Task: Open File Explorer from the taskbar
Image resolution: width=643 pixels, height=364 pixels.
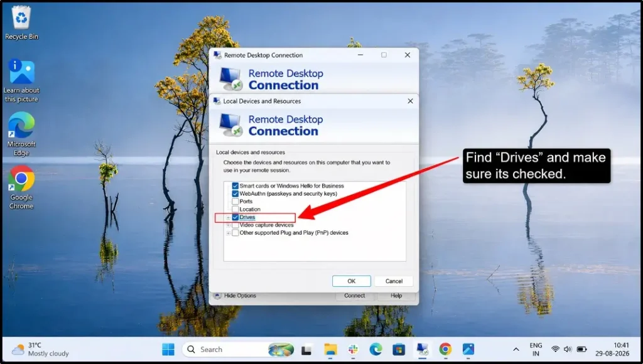Action: click(x=330, y=350)
